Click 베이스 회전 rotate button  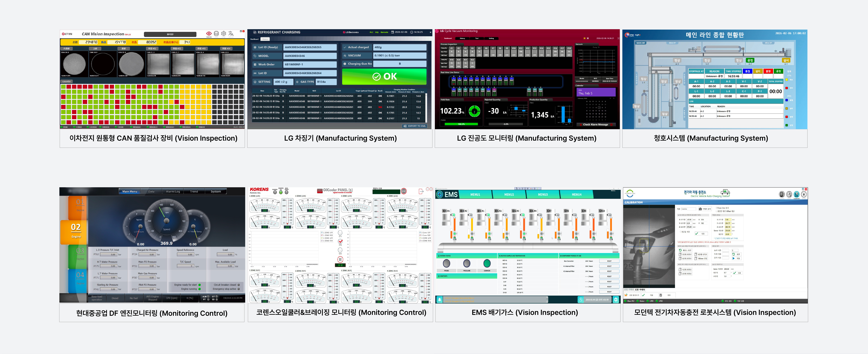click(685, 250)
